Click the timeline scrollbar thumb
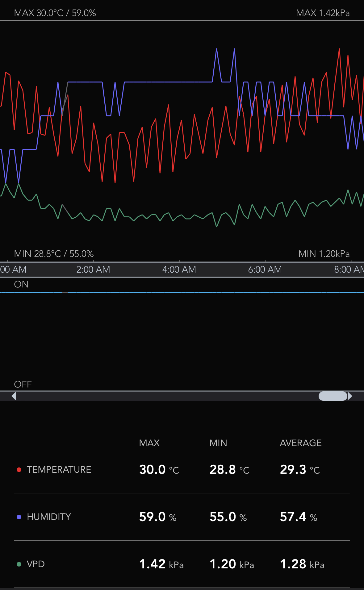The width and height of the screenshot is (364, 590). point(333,396)
